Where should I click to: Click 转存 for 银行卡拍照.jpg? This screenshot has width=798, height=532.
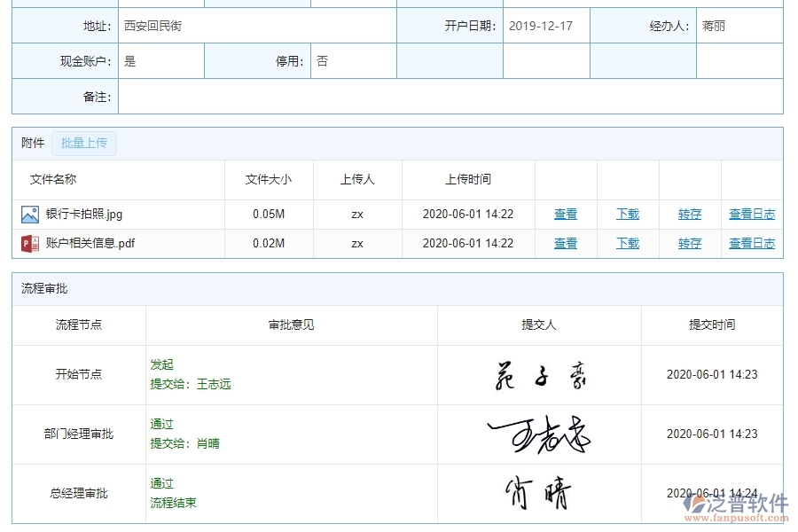689,214
